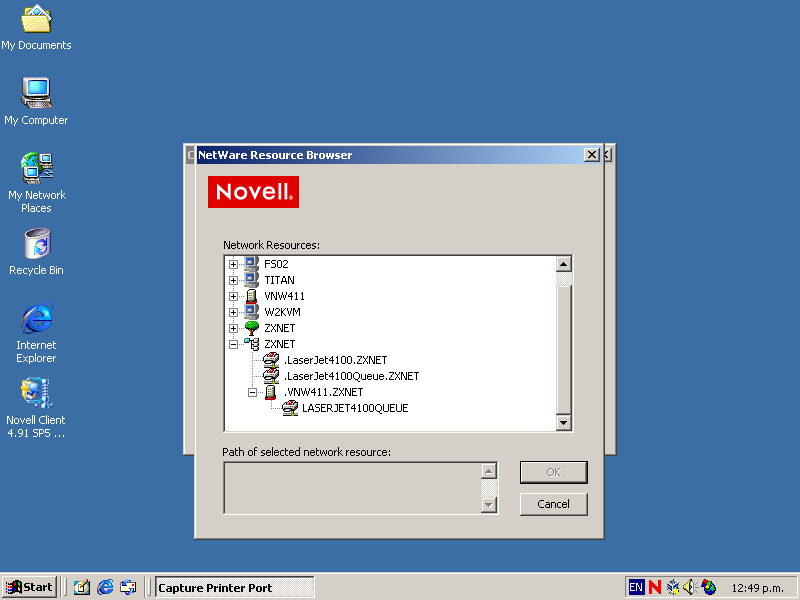Expand the W2KVM node
Viewport: 800px width, 600px height.
[x=233, y=312]
